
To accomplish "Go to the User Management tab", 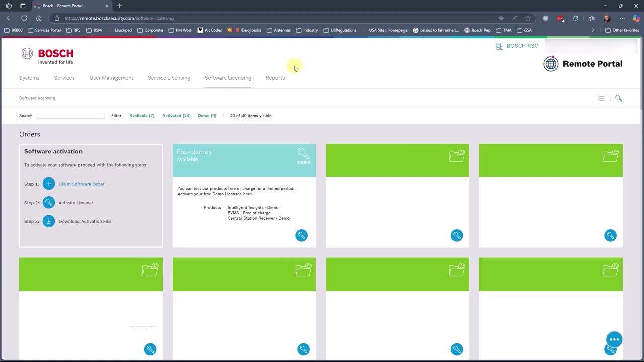I will tap(111, 78).
